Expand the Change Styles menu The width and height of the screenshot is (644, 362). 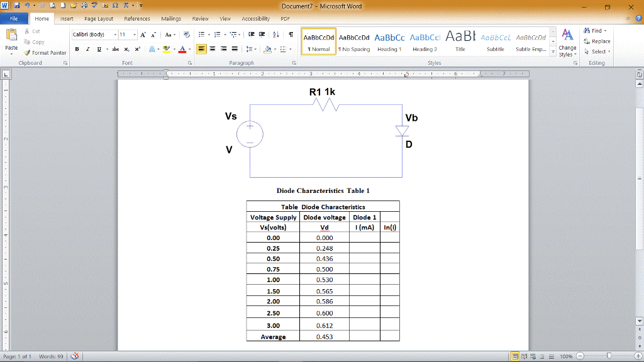click(x=567, y=48)
